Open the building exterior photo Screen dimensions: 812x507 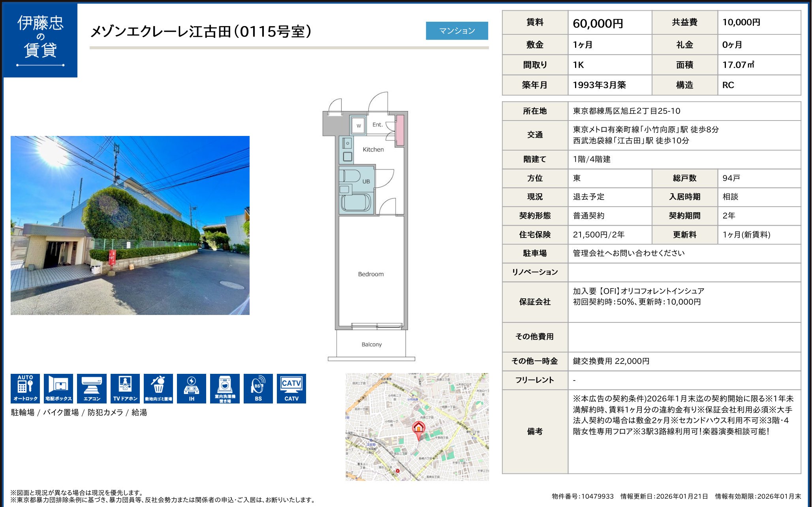130,225
